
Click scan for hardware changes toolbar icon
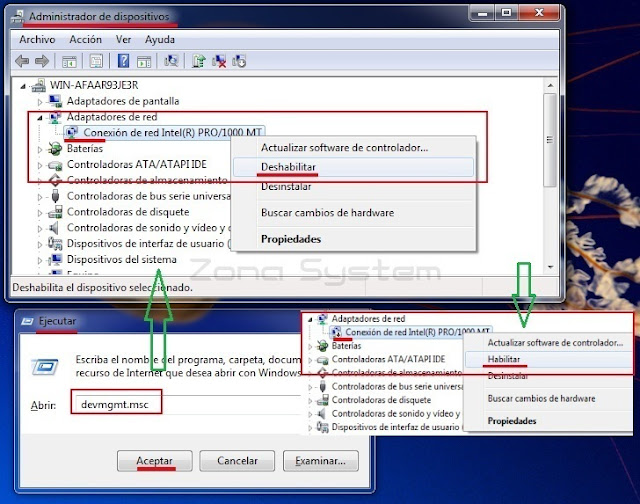coord(171,61)
